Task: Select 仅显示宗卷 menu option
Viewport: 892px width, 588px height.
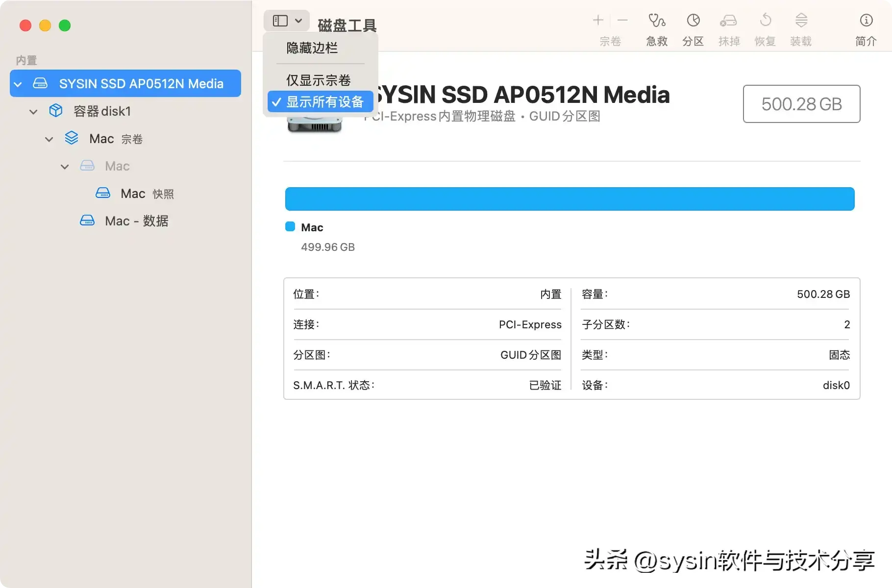Action: [319, 80]
